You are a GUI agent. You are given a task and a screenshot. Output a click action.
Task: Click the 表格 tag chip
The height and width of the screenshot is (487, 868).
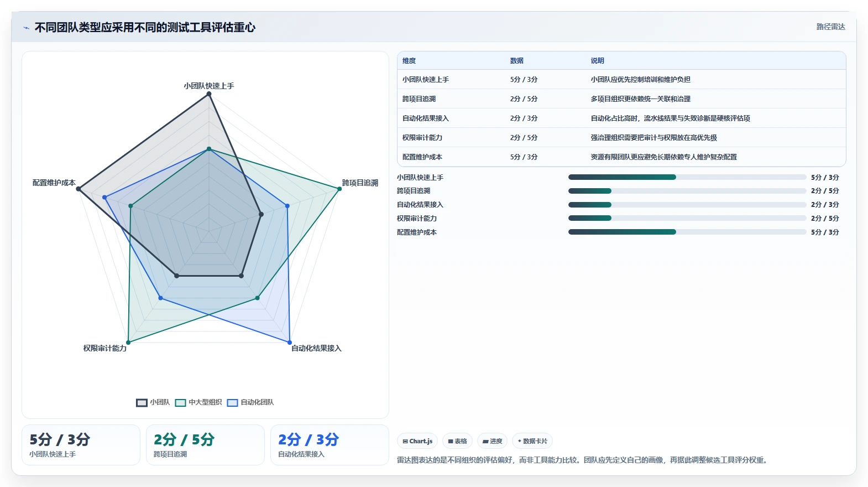pos(457,441)
